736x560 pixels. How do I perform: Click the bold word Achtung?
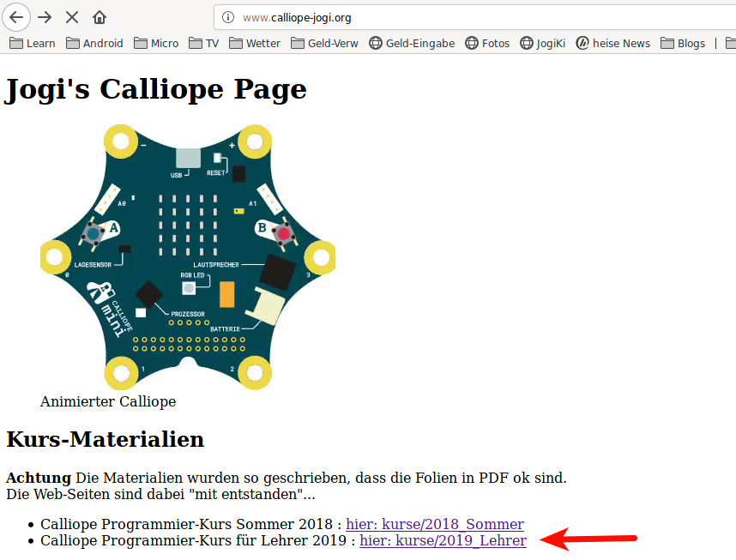(39, 478)
